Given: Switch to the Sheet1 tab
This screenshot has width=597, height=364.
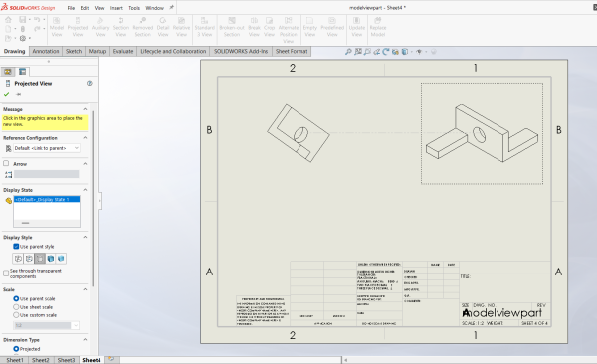Looking at the screenshot, I should point(15,360).
